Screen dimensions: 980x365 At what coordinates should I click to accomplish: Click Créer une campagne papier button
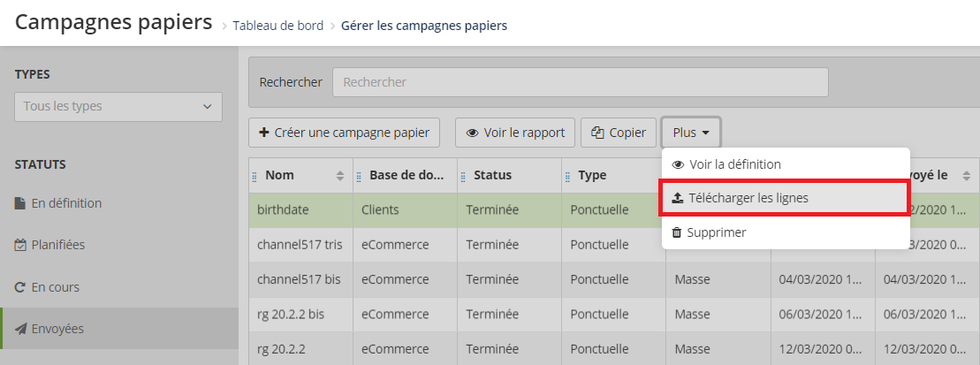pos(344,133)
